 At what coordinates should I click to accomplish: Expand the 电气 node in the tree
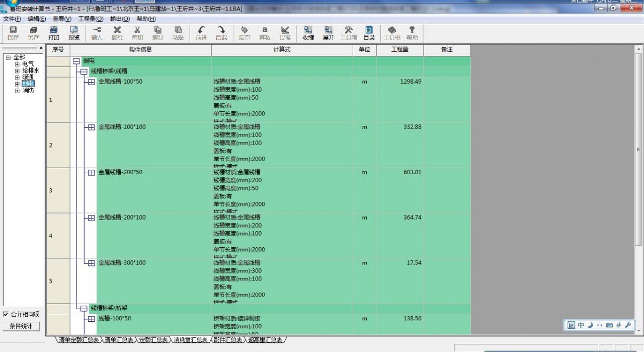point(17,64)
